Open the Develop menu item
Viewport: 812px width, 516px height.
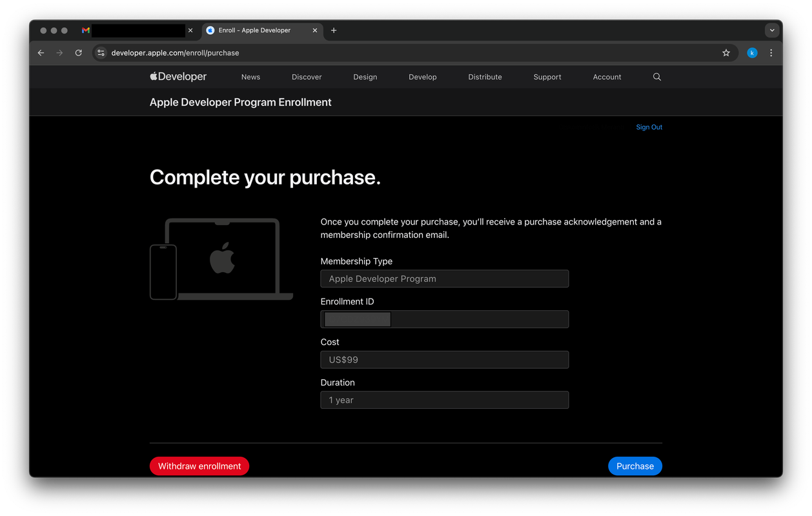click(x=423, y=77)
